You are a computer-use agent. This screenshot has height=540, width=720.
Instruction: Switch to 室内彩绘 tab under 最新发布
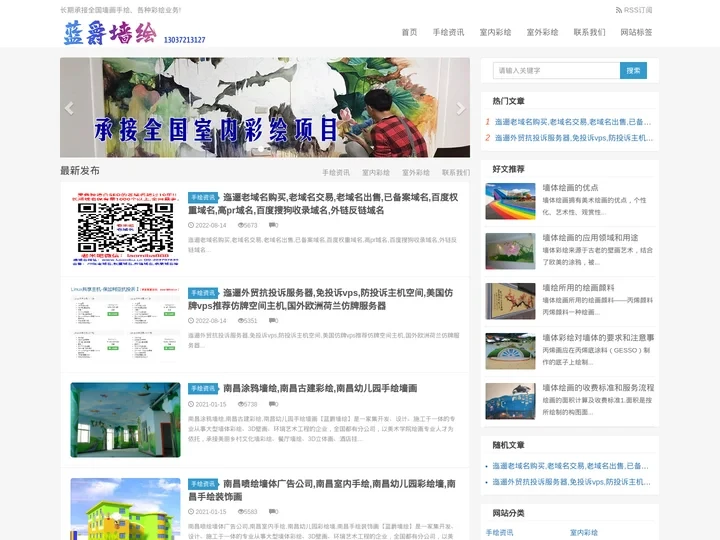[376, 173]
